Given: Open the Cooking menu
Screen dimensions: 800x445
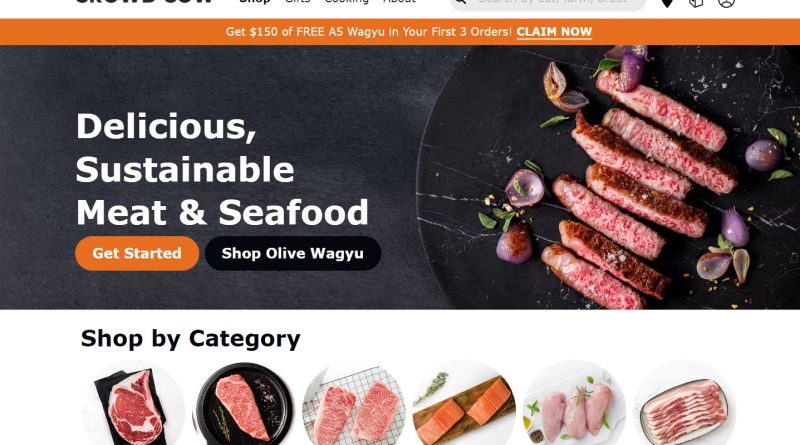Looking at the screenshot, I should 346,2.
